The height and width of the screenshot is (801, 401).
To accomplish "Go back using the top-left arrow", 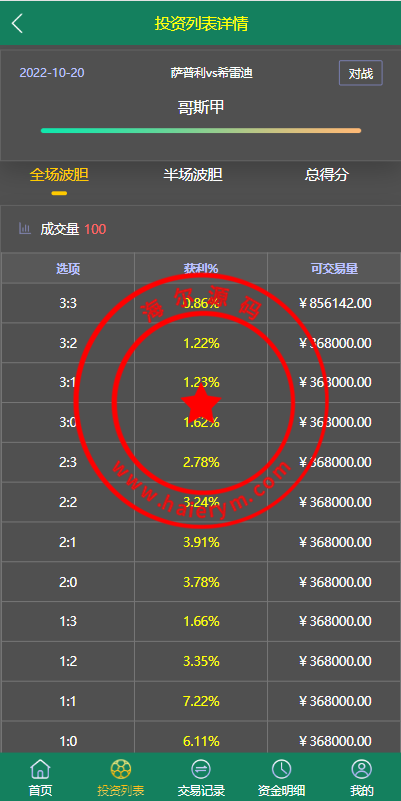I will coord(17,23).
